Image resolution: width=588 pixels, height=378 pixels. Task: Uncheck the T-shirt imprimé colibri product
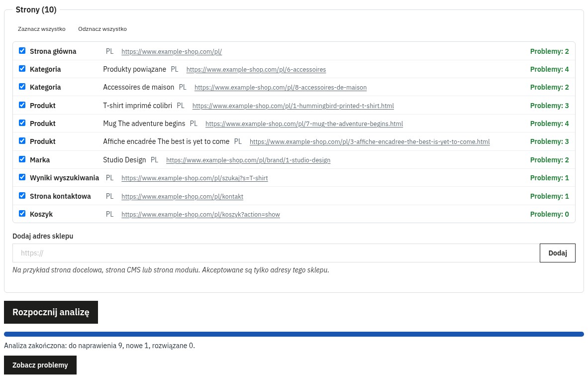tap(22, 105)
